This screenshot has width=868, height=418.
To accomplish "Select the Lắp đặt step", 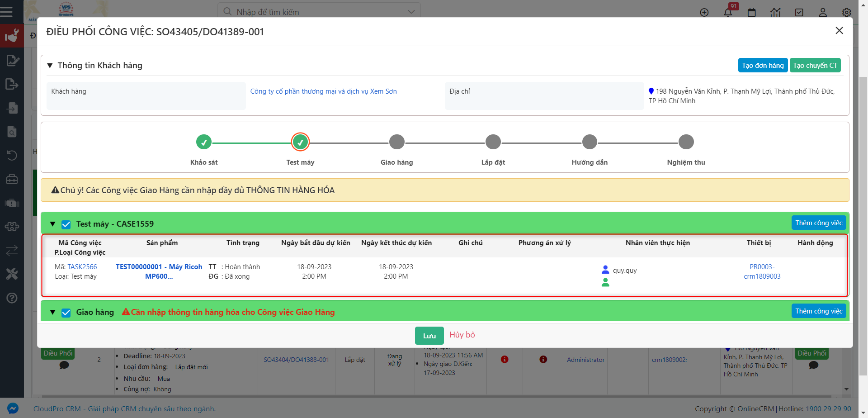I will (493, 142).
